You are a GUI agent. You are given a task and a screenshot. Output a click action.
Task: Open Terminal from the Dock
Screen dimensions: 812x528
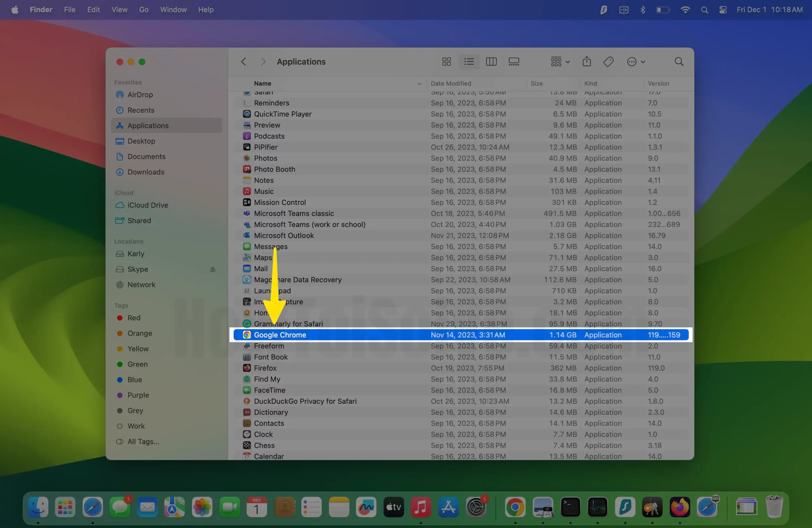(x=570, y=507)
